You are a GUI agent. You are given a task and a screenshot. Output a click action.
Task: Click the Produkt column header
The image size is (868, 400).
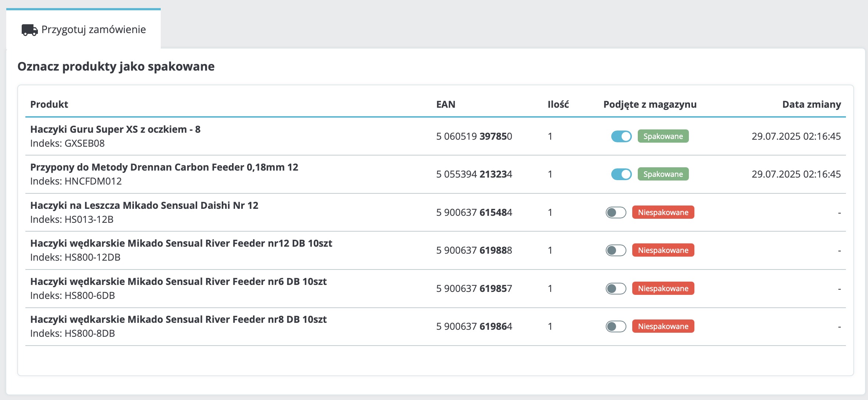[49, 104]
